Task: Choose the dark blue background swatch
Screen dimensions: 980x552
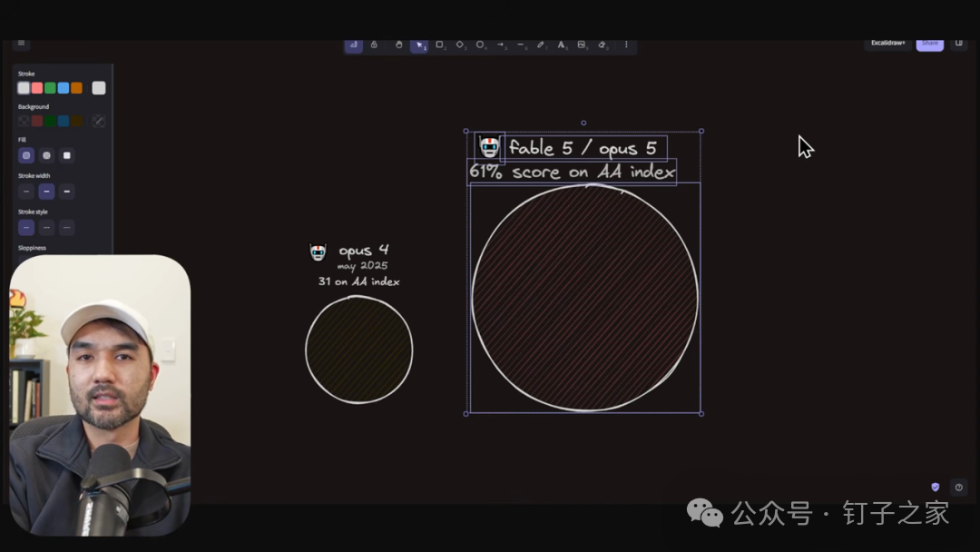Action: coord(64,122)
